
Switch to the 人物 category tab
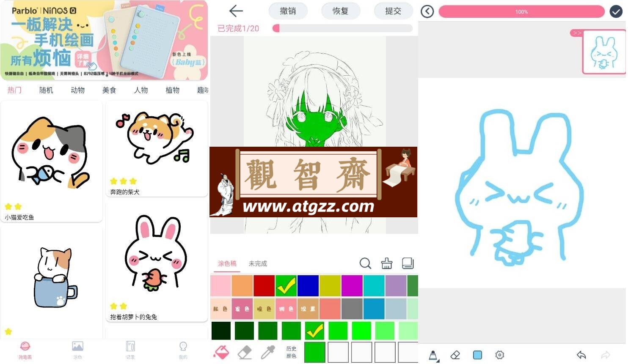click(x=141, y=90)
